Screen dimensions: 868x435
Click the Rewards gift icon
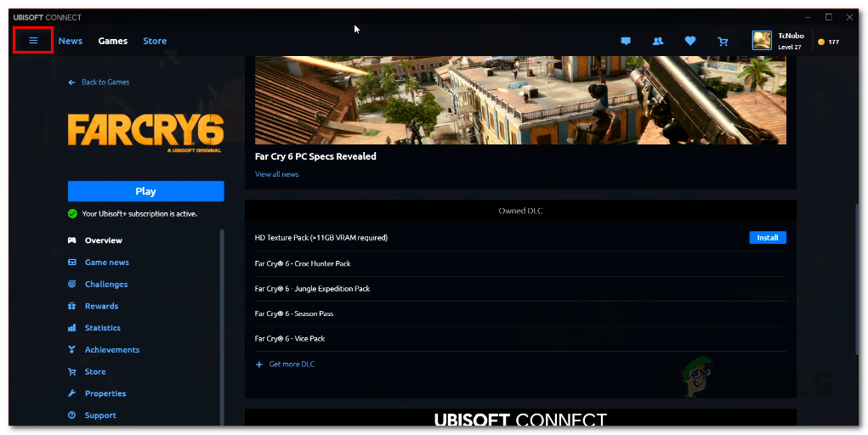click(72, 306)
